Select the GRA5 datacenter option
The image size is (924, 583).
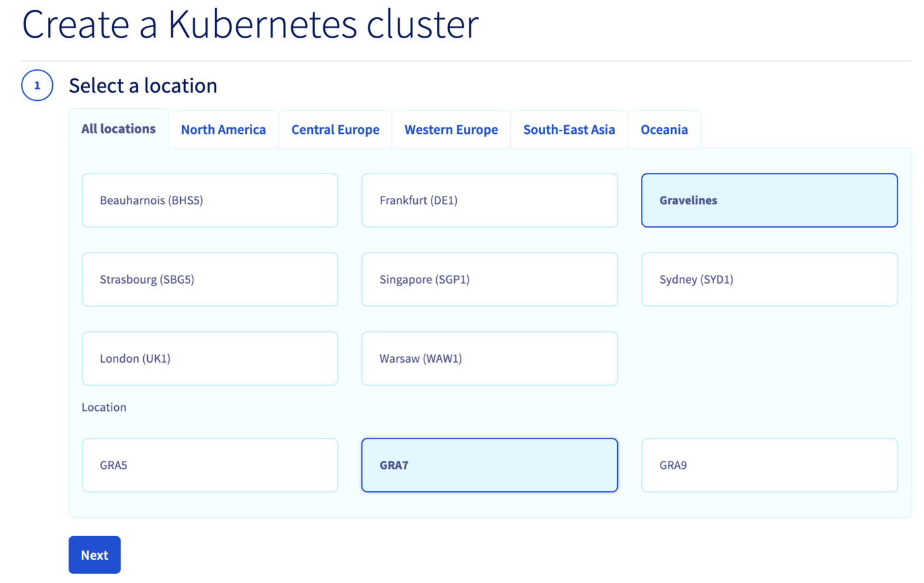tap(210, 466)
